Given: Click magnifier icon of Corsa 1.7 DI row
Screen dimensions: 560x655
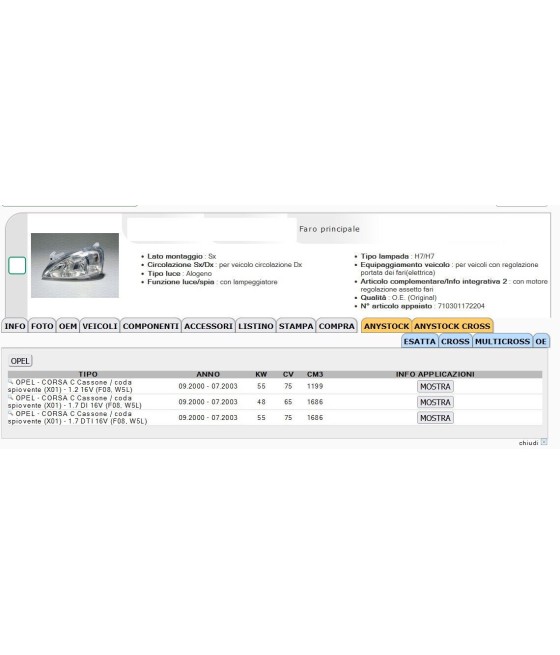Looking at the screenshot, I should (11, 398).
